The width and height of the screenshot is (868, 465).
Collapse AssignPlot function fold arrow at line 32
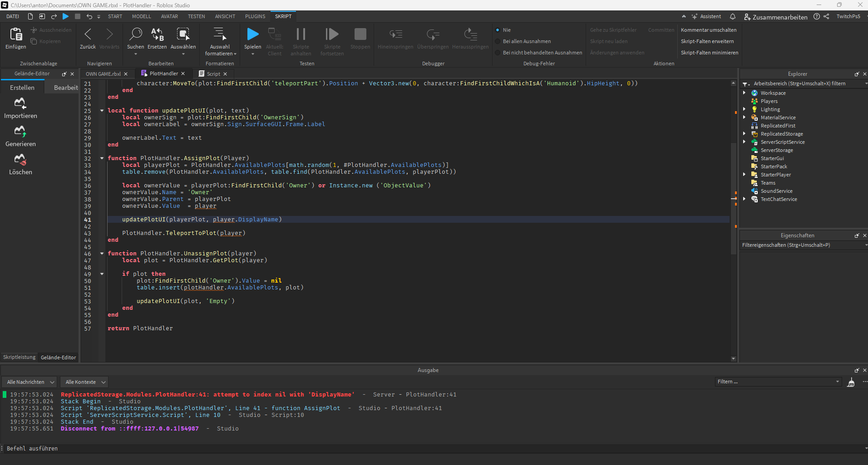click(102, 158)
